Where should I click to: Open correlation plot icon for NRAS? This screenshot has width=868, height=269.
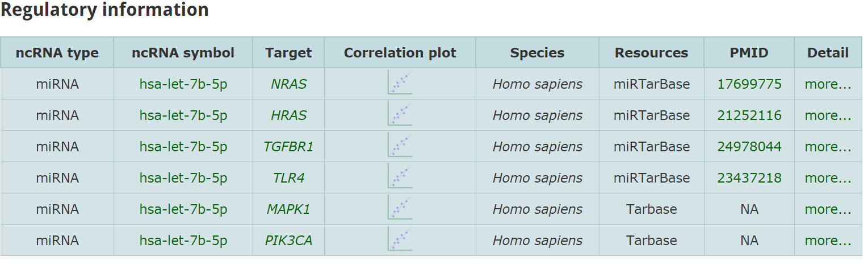400,82
